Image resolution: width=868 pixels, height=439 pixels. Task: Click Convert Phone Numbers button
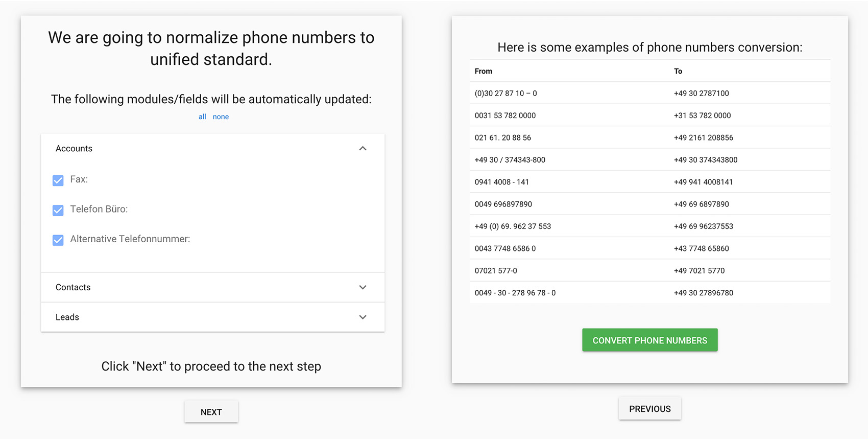click(x=649, y=340)
